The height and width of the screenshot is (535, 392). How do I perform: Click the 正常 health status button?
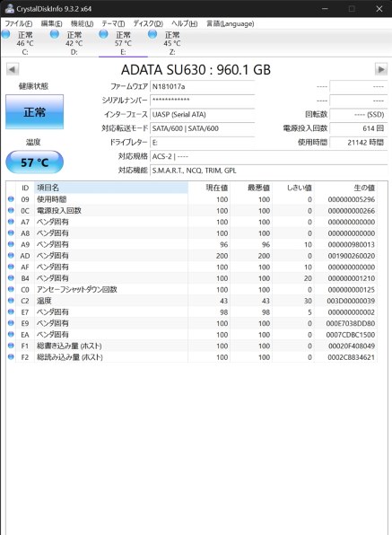[34, 112]
